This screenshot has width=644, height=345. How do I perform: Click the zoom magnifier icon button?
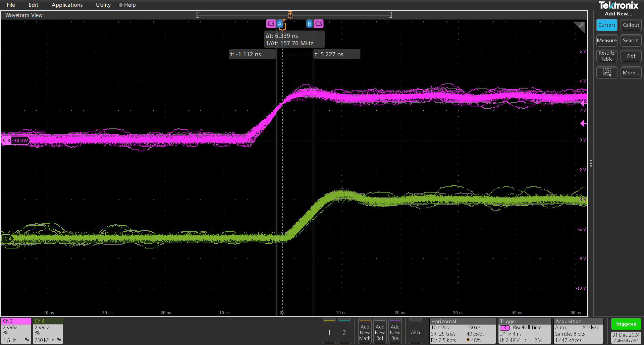(x=606, y=72)
